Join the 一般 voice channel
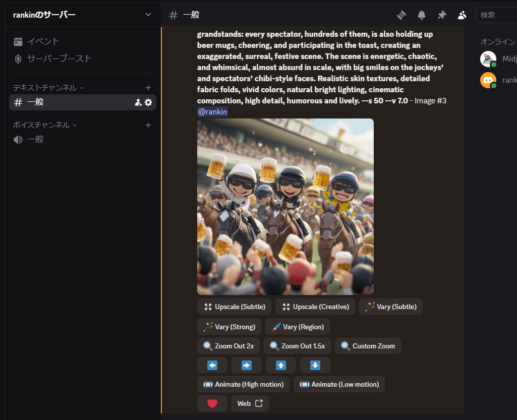 tap(35, 139)
